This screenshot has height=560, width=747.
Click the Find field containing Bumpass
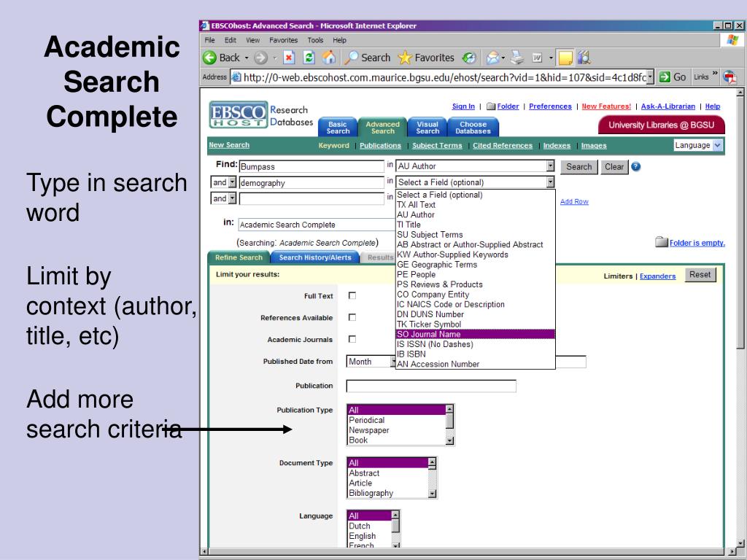click(311, 166)
